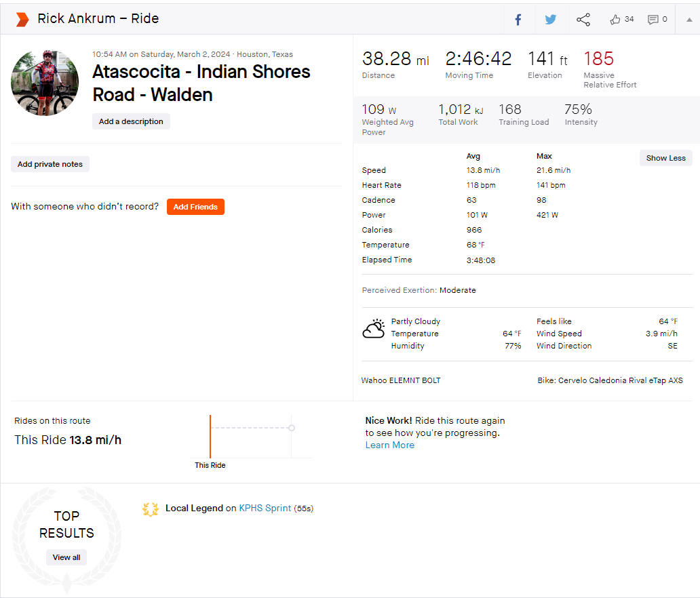Click the orange Add Friends button
This screenshot has width=700, height=598.
(x=195, y=207)
